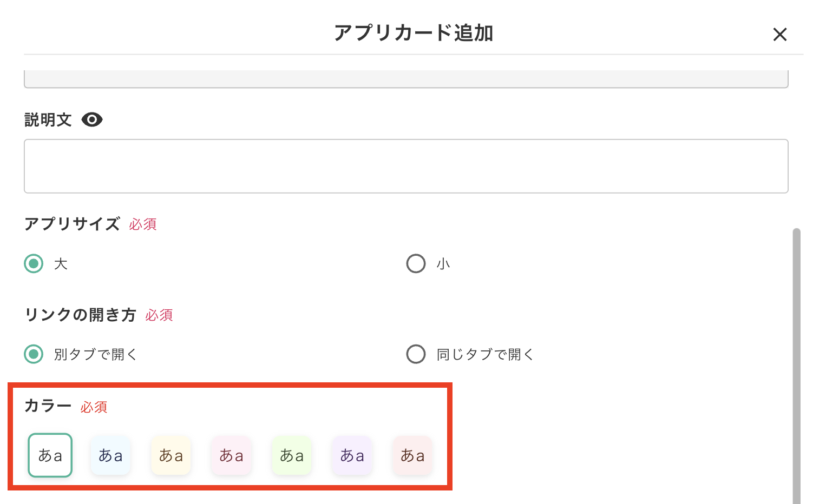Select the lavender あa color swatch
This screenshot has width=826, height=504.
pos(352,455)
